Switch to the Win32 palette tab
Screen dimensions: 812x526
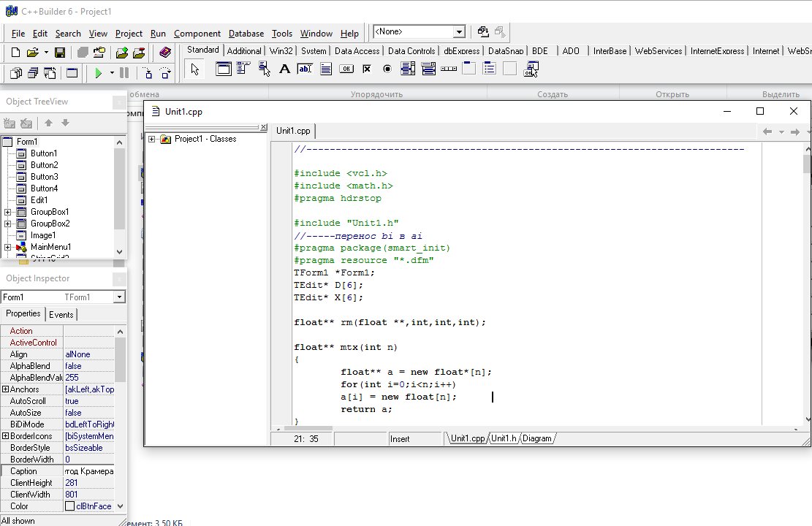[x=281, y=50]
